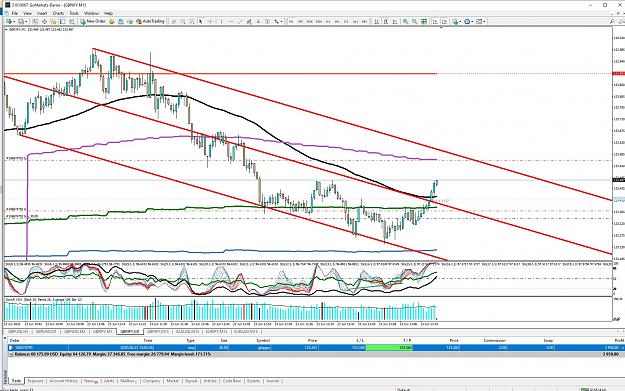
Task: Select the Trendline drawing tool
Action: [x=240, y=22]
